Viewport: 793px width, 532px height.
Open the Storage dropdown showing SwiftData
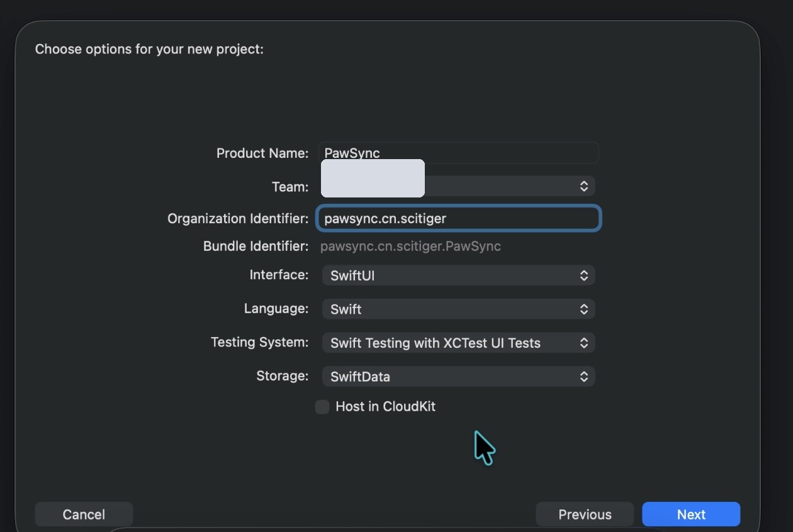pyautogui.click(x=458, y=377)
